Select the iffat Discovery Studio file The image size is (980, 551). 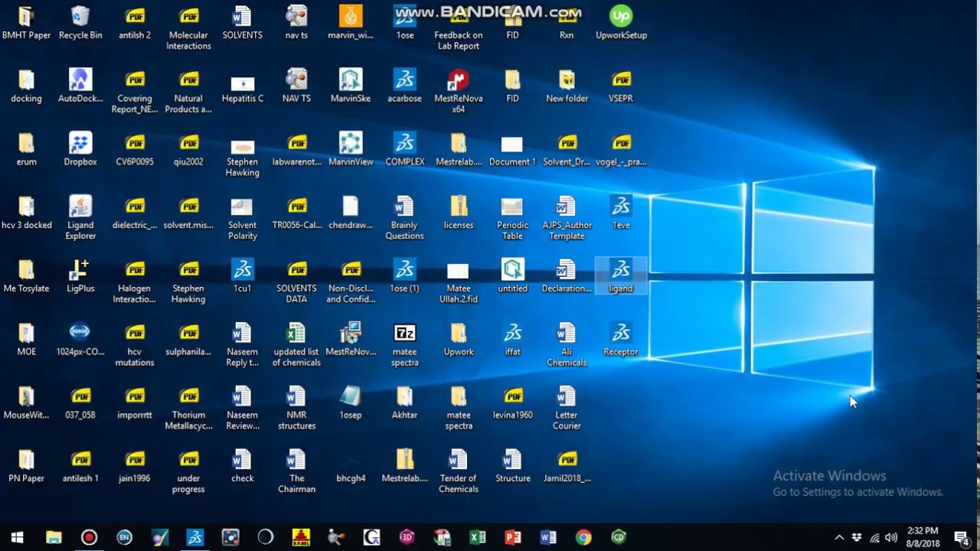513,340
